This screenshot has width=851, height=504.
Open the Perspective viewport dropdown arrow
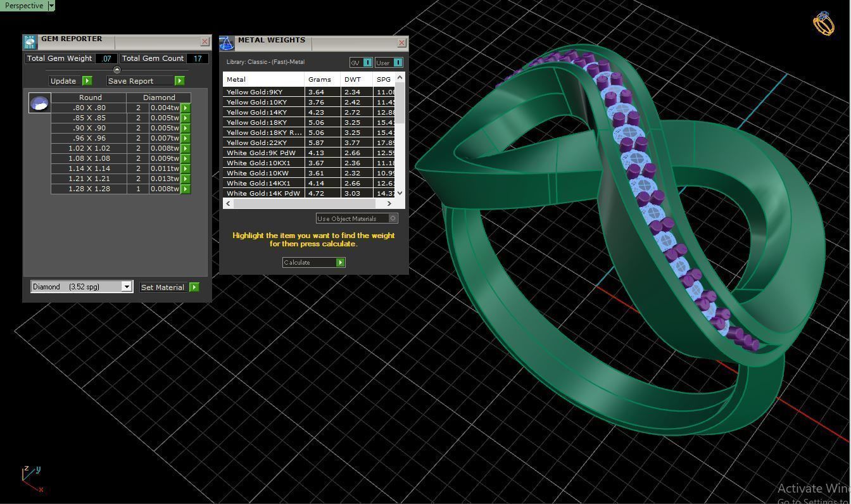click(x=51, y=6)
